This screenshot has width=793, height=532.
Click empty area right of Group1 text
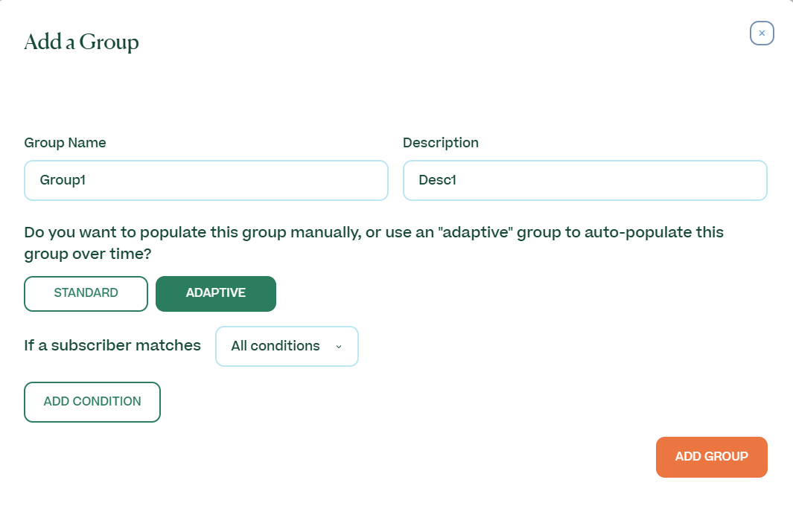tap(232, 180)
